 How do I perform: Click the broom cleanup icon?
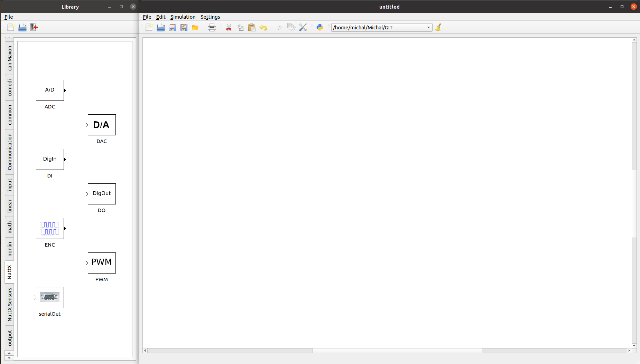pos(438,28)
